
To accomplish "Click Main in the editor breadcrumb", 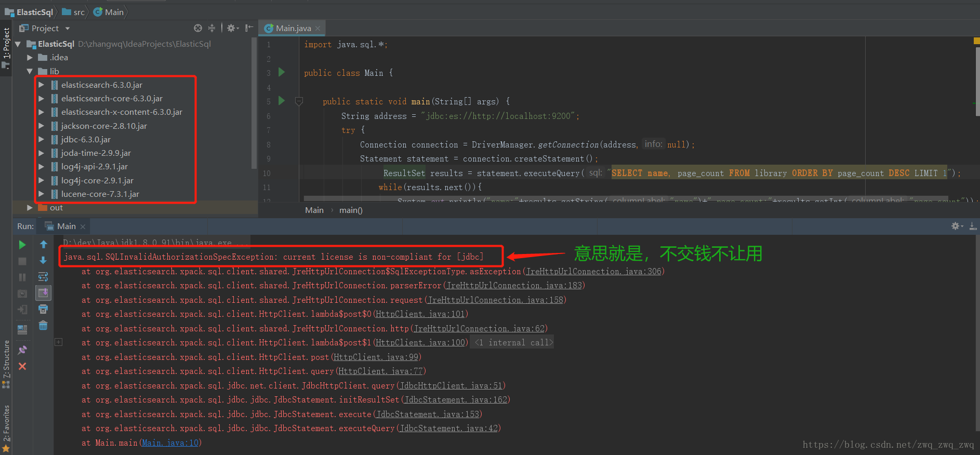I will pos(314,210).
